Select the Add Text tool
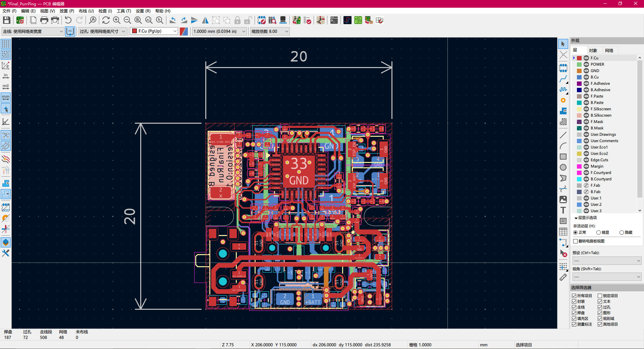Viewport: 644px width, 349px height. click(563, 210)
